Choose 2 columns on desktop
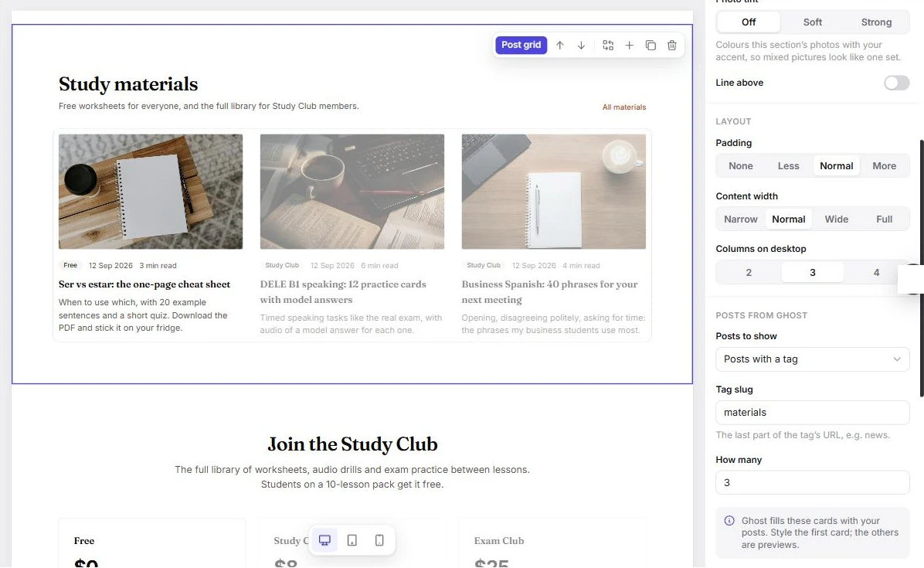924x568 pixels. click(749, 273)
